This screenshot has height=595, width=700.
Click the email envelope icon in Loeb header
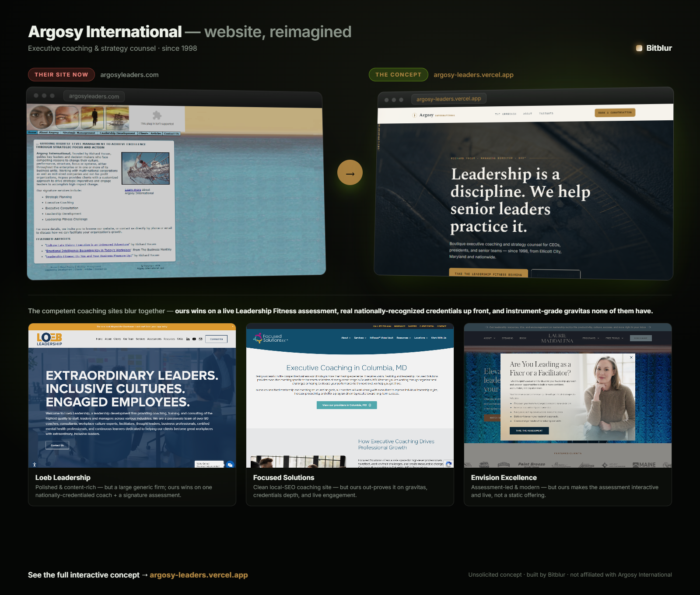point(200,339)
